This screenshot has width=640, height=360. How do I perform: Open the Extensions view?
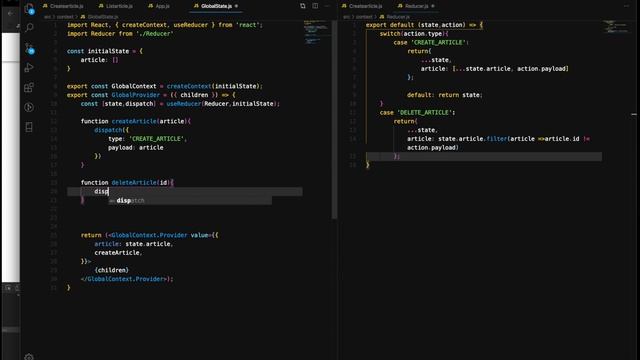(x=29, y=87)
